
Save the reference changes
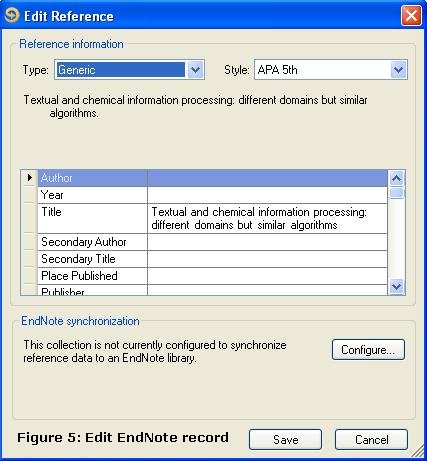[285, 440]
